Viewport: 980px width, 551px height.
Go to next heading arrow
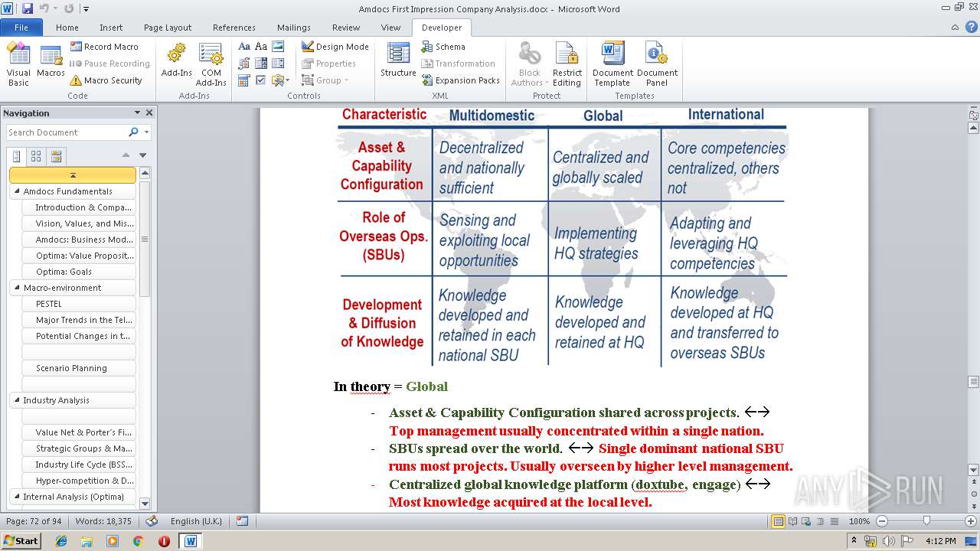142,155
